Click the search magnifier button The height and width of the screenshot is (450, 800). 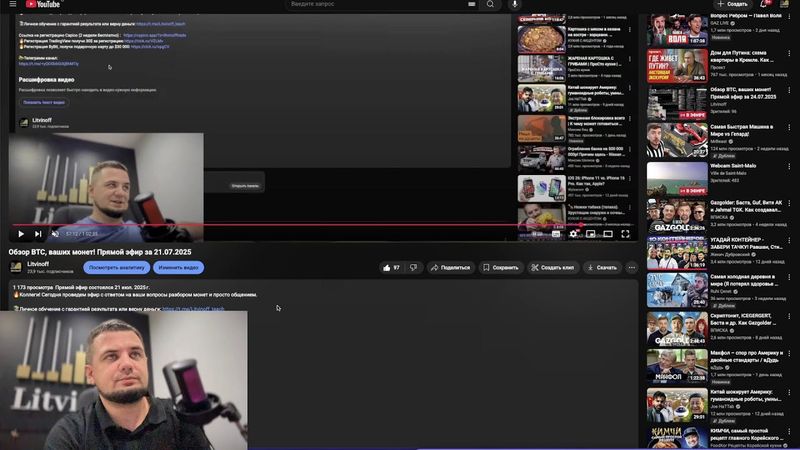(490, 4)
